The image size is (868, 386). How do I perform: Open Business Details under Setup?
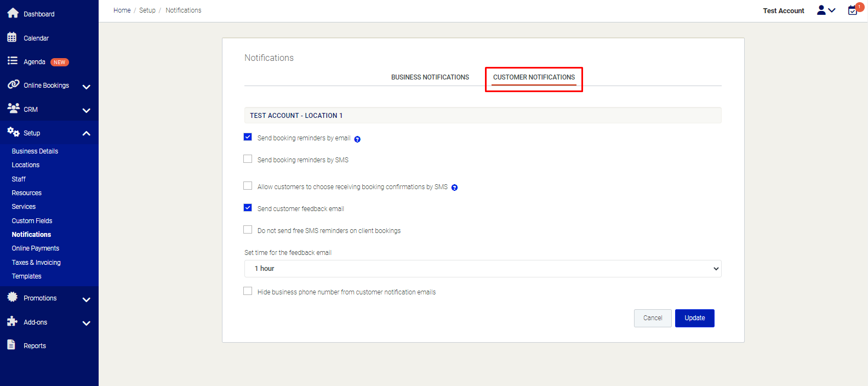pyautogui.click(x=35, y=151)
